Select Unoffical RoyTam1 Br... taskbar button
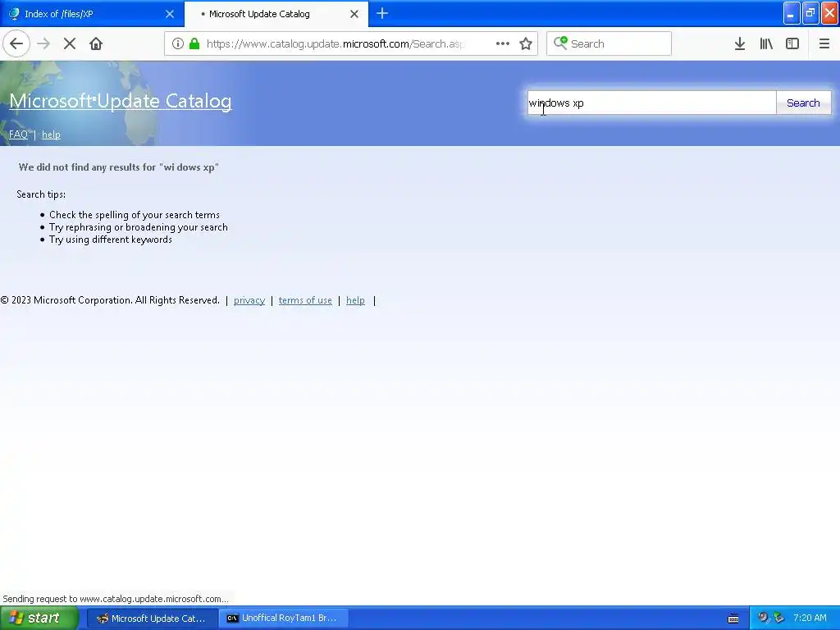840x630 pixels. tap(283, 618)
